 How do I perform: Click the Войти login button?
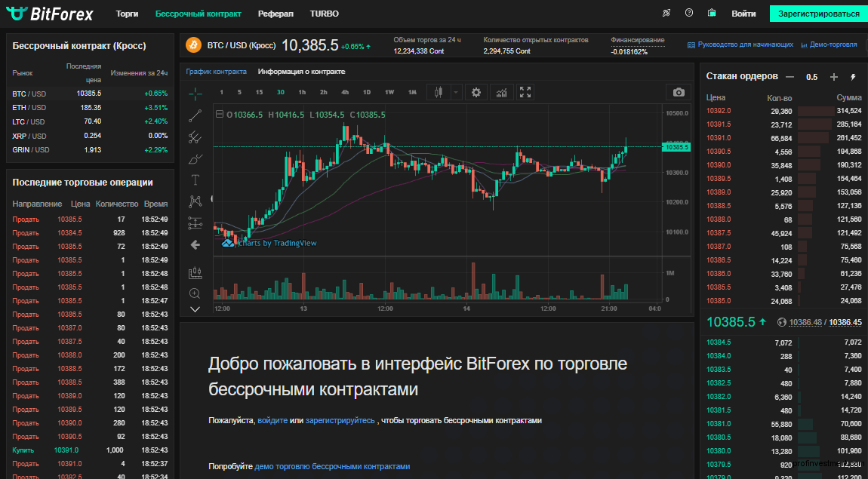click(x=743, y=14)
